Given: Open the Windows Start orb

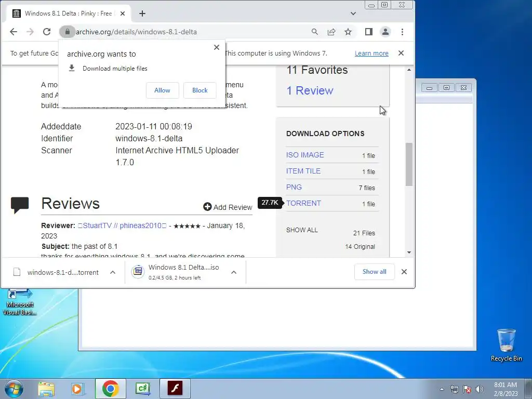Looking at the screenshot, I should pyautogui.click(x=14, y=389).
